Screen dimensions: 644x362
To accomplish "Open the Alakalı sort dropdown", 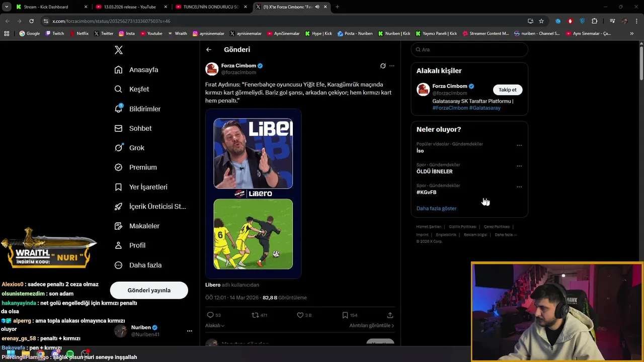I will pos(215,325).
